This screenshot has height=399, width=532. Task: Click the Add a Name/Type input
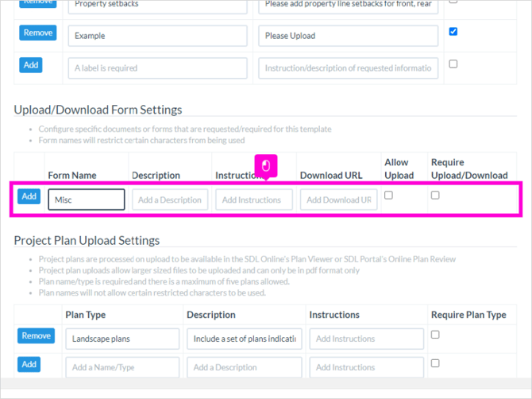(122, 367)
